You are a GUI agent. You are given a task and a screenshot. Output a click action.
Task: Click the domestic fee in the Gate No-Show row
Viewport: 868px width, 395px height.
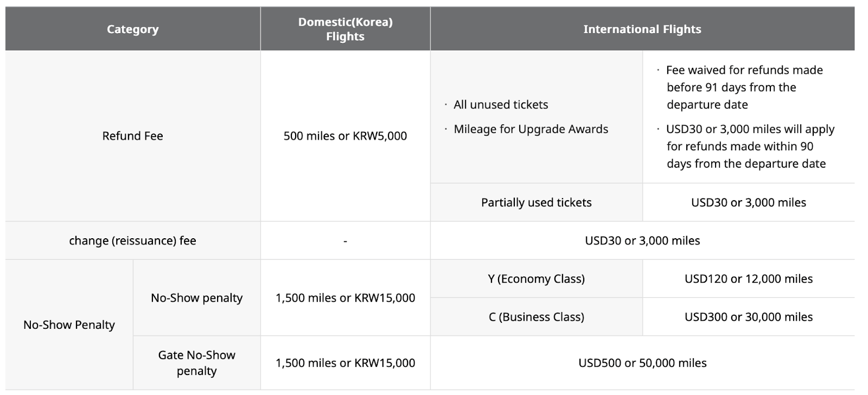[x=345, y=363]
